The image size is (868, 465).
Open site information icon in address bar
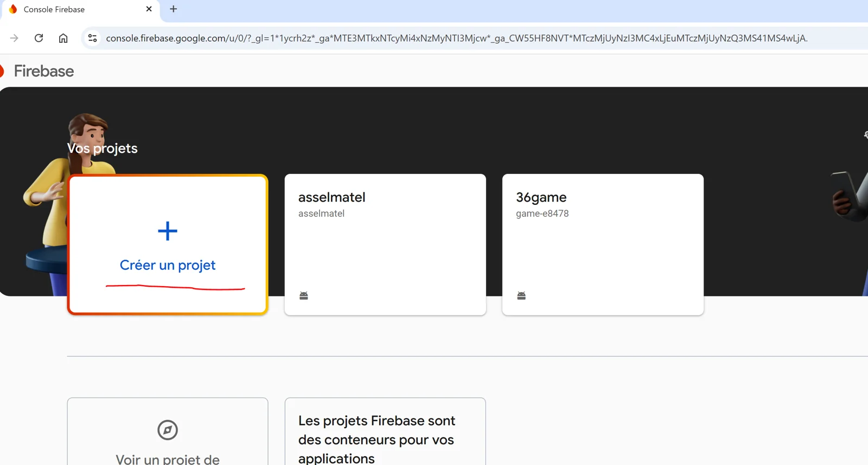pos(93,38)
